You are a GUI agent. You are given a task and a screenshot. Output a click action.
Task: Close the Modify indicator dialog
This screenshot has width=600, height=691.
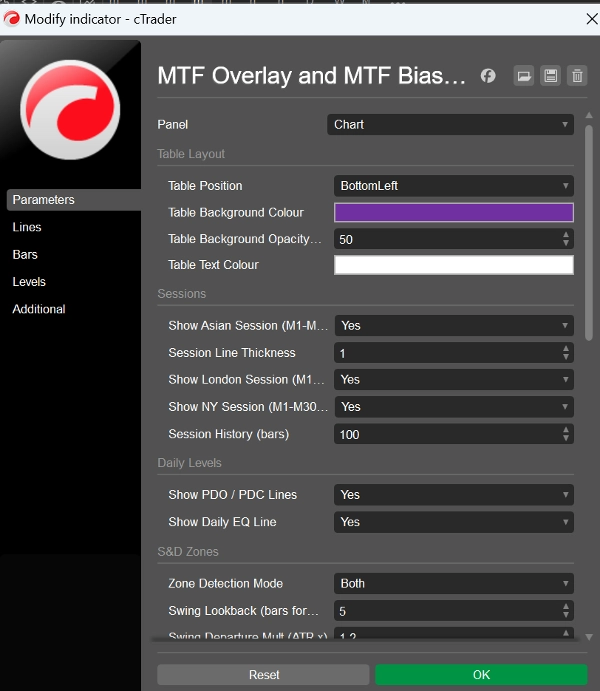[x=592, y=19]
